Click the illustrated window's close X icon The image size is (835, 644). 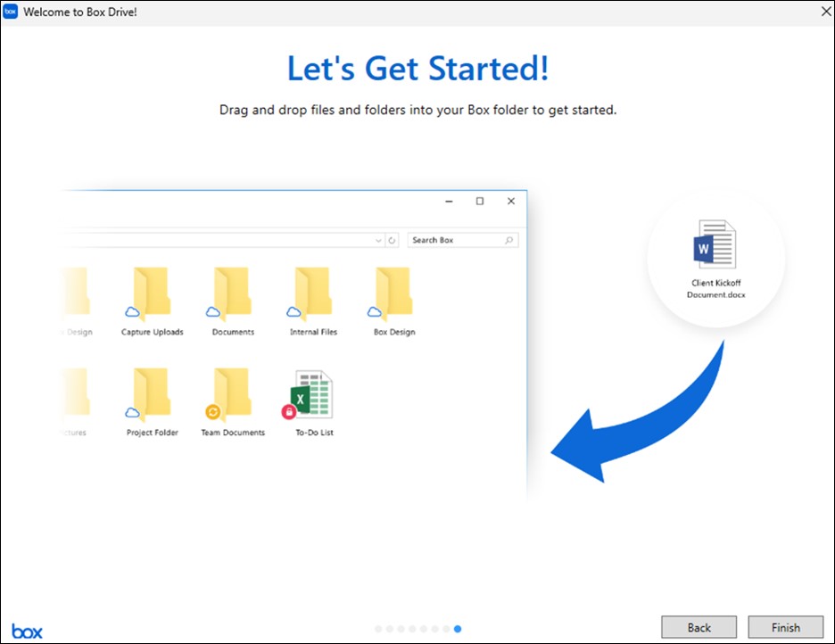pyautogui.click(x=510, y=201)
